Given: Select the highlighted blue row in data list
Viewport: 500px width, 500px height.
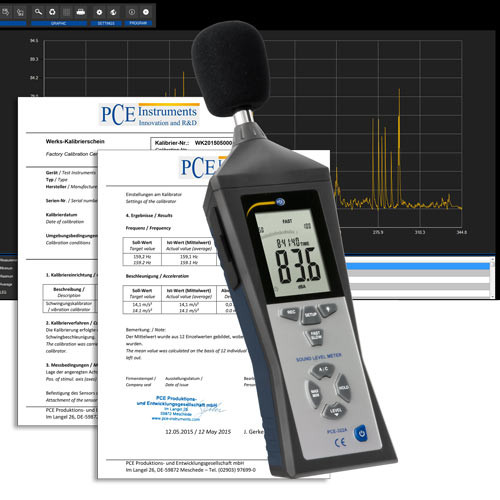Looking at the screenshot, I should click(x=418, y=266).
